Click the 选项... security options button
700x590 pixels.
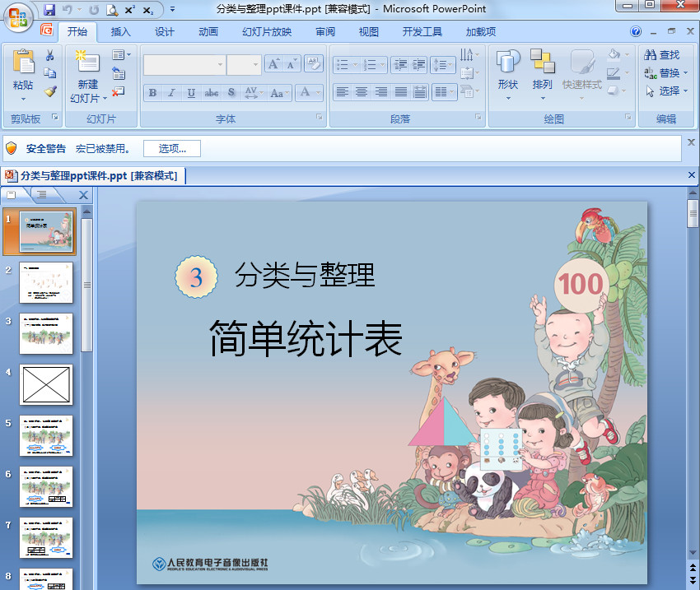coord(172,148)
